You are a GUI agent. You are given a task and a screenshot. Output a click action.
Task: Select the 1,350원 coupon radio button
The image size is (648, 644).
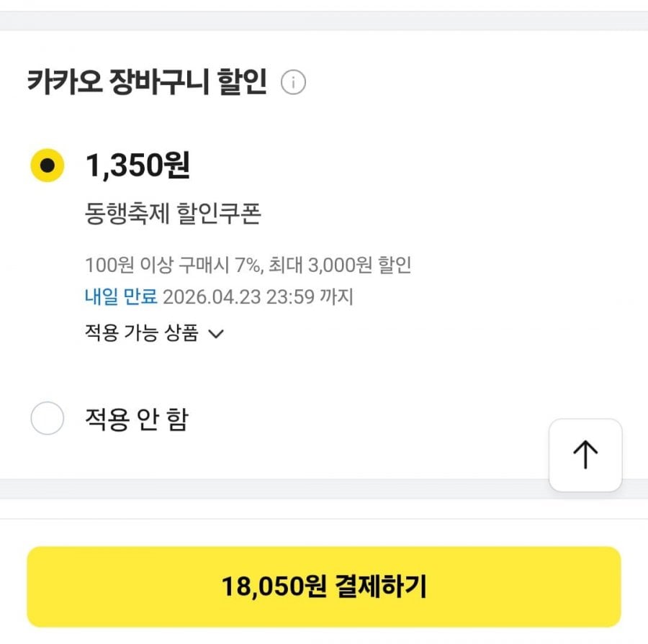tap(48, 165)
